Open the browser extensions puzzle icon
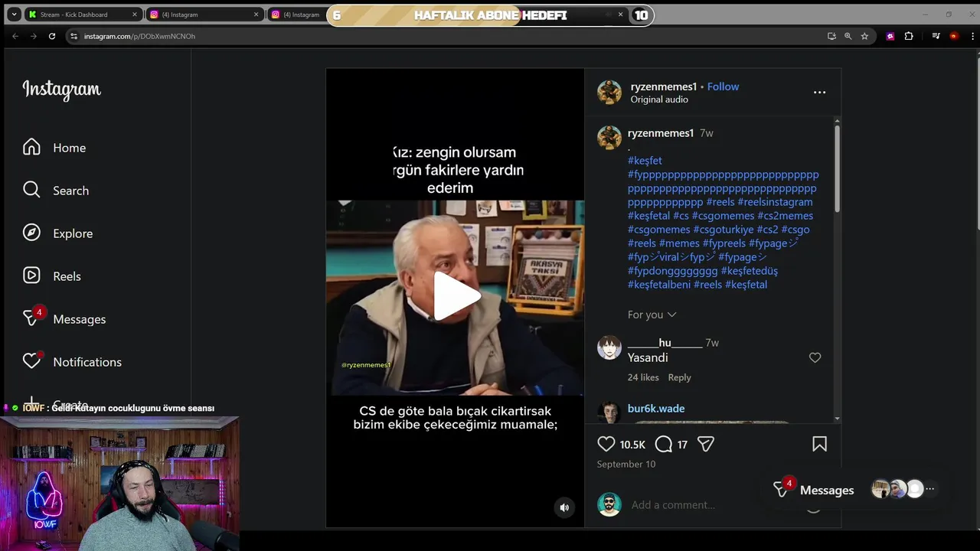The width and height of the screenshot is (980, 551). (909, 36)
